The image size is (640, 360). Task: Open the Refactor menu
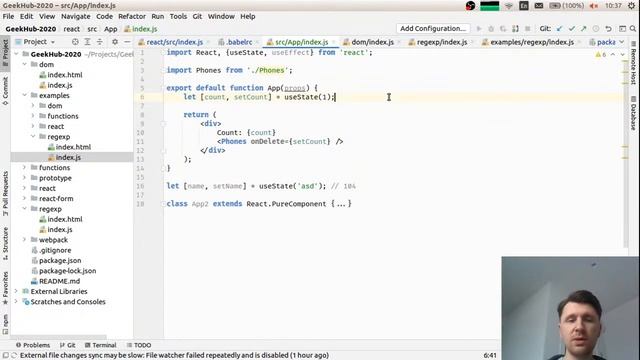pyautogui.click(x=132, y=16)
